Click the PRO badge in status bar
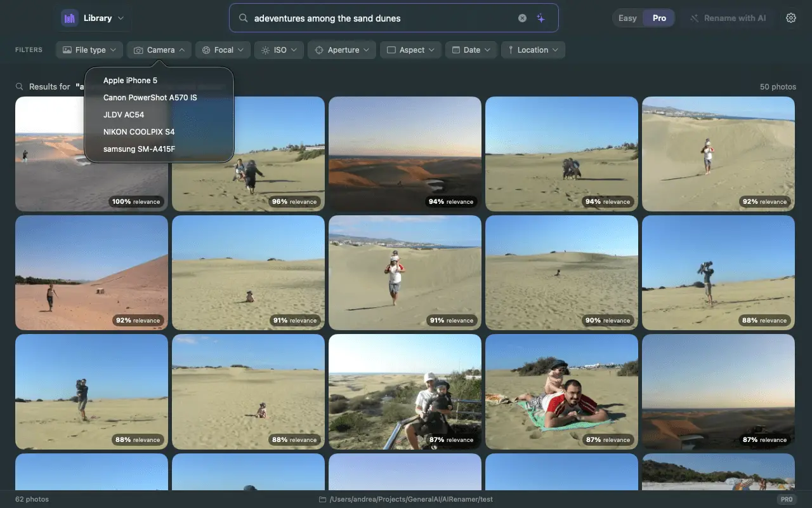812x508 pixels. click(787, 499)
